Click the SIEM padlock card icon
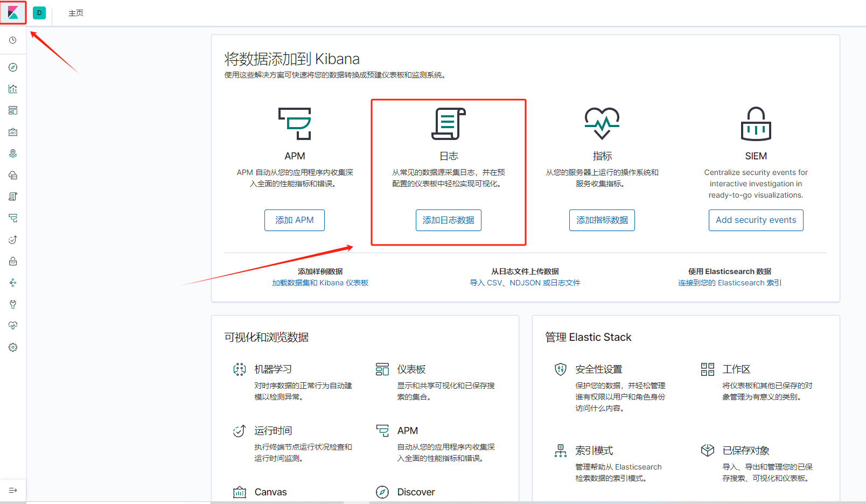 pyautogui.click(x=756, y=124)
